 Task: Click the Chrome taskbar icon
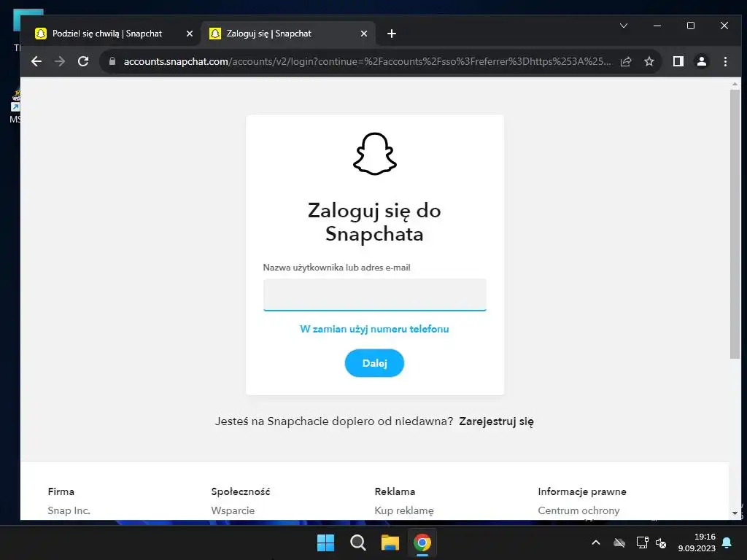422,542
